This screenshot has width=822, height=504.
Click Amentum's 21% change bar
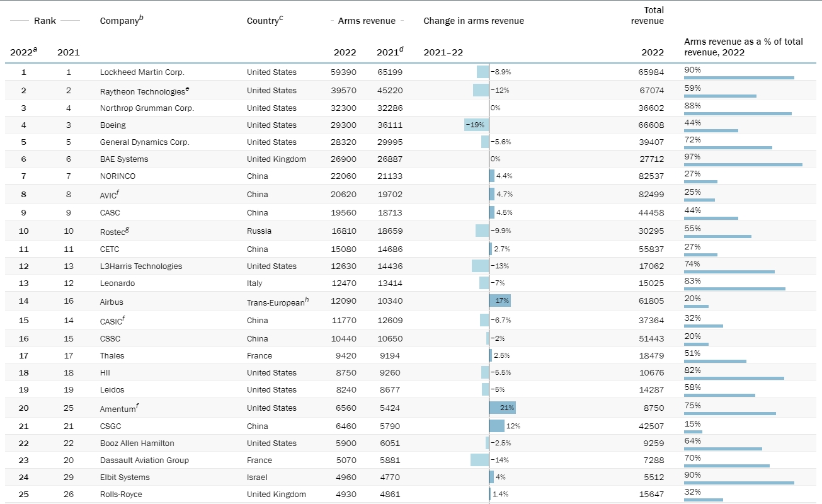[502, 408]
